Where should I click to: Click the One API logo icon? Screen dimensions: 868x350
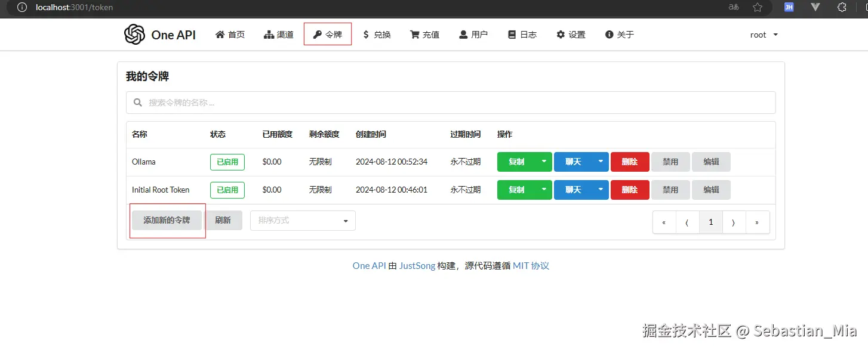click(134, 35)
